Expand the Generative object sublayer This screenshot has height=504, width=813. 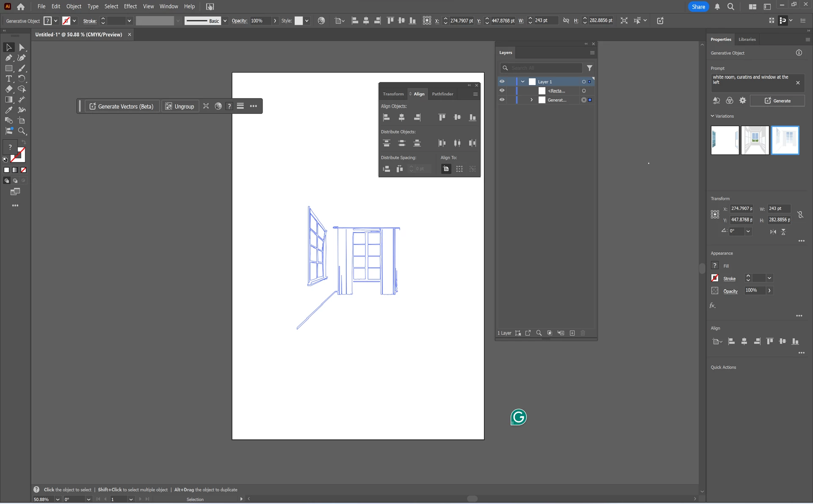tap(531, 100)
